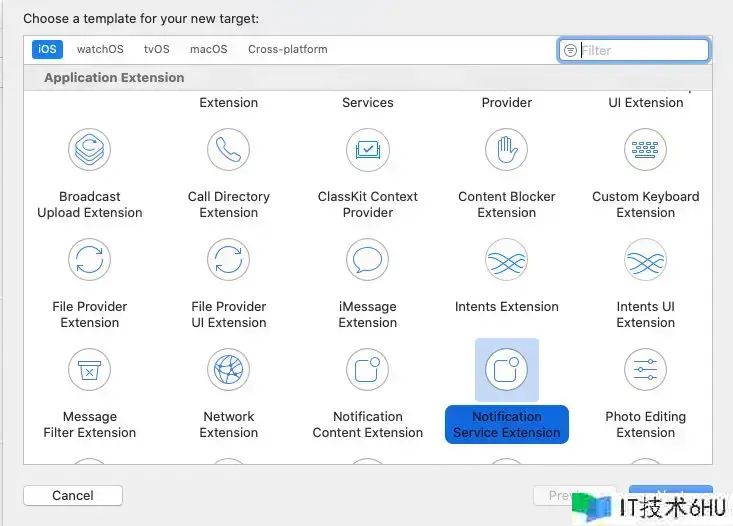This screenshot has height=526, width=733.
Task: Select the File Provider UI Extension icon
Action: click(x=228, y=260)
